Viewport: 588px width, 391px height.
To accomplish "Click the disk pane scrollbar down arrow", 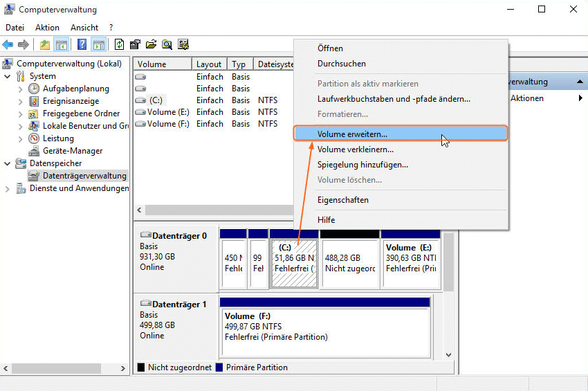I will coord(448,354).
